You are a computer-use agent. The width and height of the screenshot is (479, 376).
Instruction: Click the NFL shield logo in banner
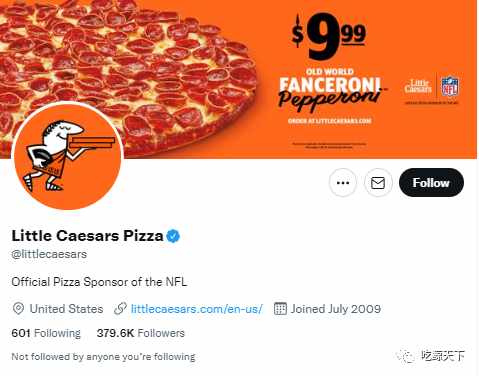450,87
